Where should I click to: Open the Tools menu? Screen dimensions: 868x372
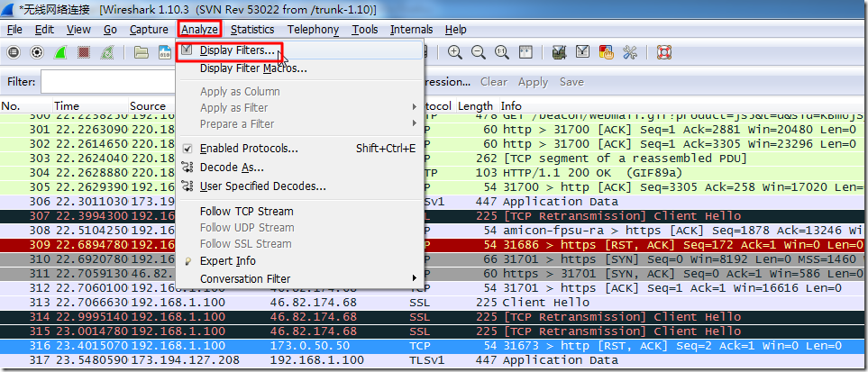365,30
